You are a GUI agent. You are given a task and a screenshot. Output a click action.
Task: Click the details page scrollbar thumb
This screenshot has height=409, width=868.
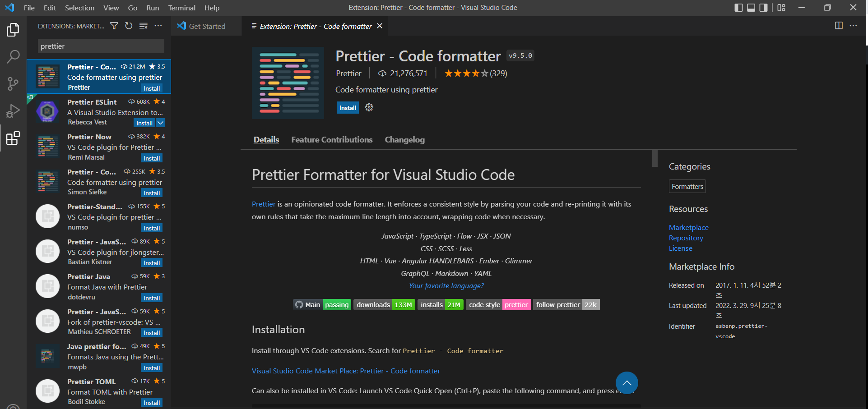(655, 158)
